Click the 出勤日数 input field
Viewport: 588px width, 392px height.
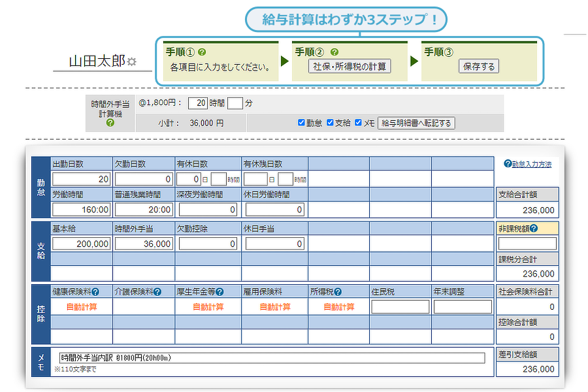pyautogui.click(x=82, y=179)
